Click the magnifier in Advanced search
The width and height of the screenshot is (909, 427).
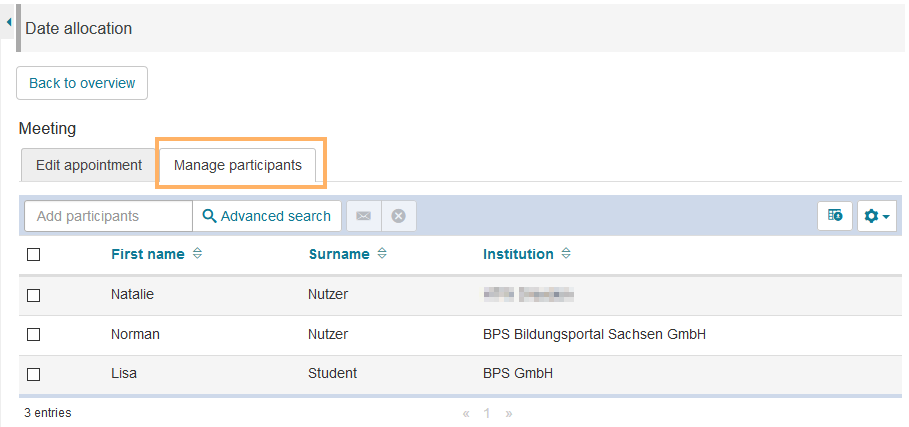[x=210, y=216]
